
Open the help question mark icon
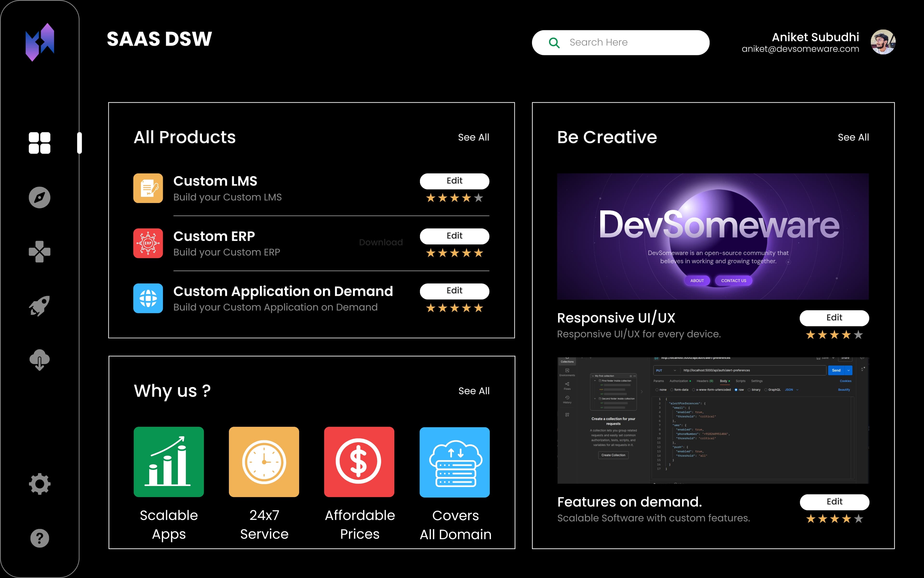click(40, 538)
